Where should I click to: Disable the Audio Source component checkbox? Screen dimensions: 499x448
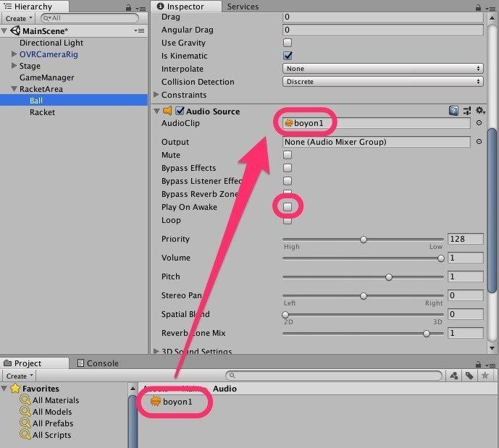click(x=180, y=111)
